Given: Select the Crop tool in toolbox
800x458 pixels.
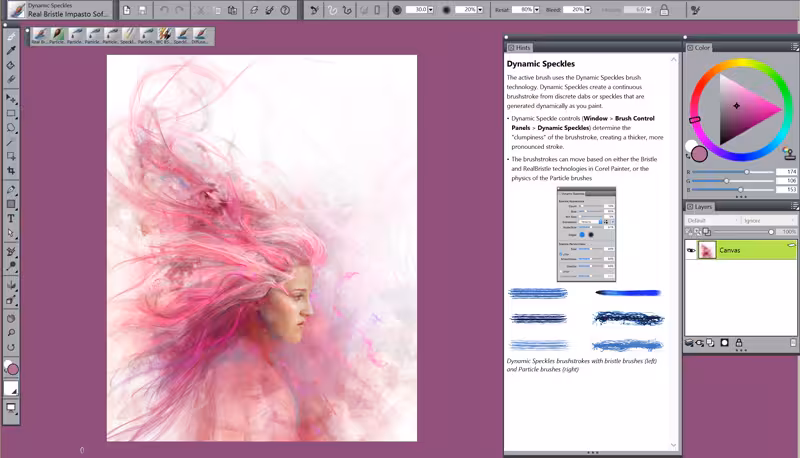Looking at the screenshot, I should pos(11,171).
